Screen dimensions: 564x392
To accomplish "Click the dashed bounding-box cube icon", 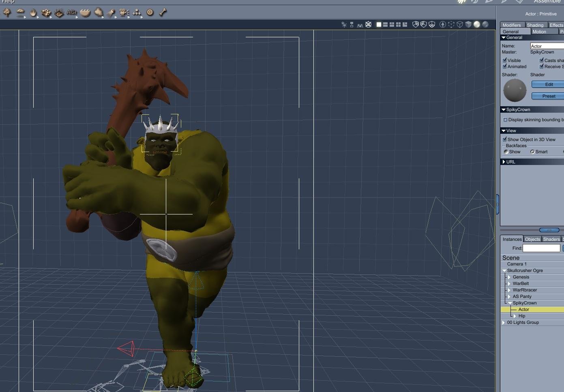I will click(x=451, y=24).
